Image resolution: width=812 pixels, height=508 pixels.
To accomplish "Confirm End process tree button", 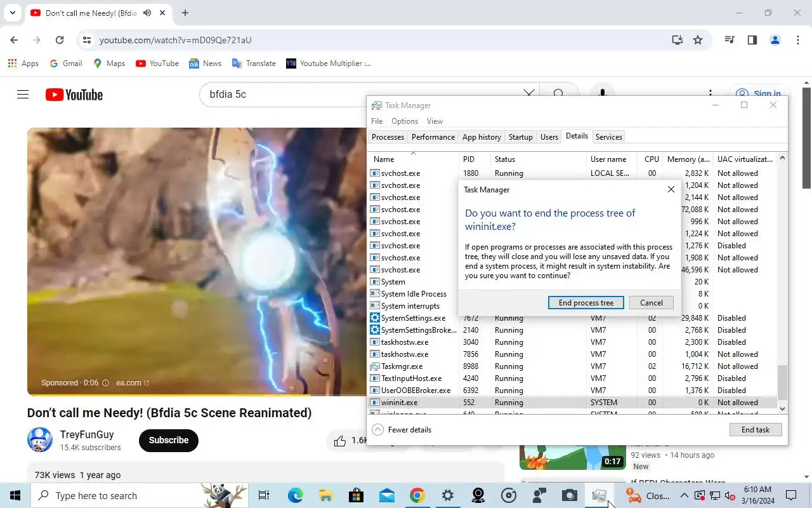I will 586,303.
